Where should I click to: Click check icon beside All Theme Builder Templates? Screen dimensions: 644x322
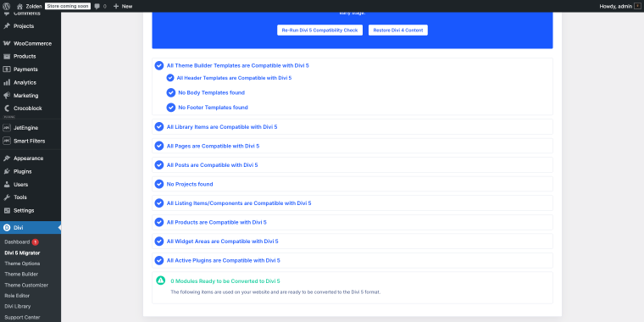pos(159,65)
